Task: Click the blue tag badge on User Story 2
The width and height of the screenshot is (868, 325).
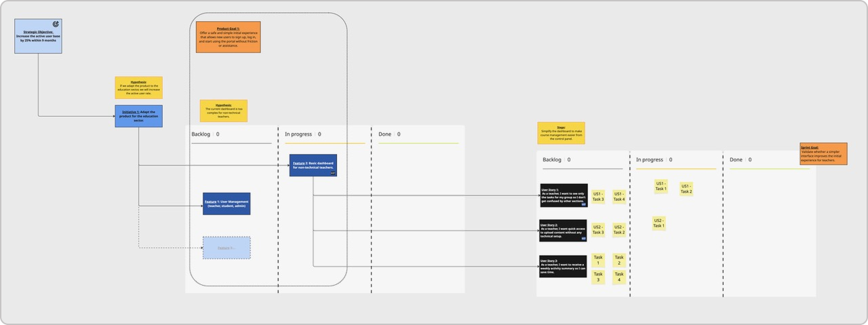Action: [583, 237]
